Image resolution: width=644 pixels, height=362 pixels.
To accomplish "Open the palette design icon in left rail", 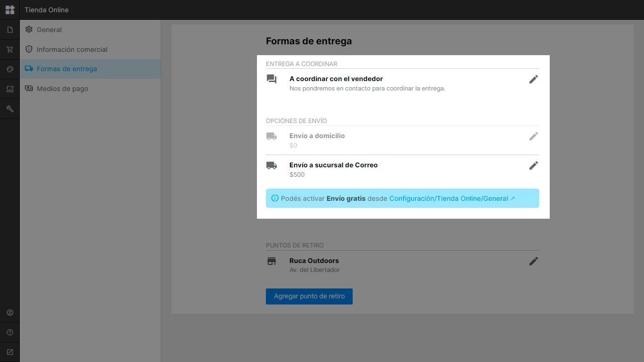I will click(x=10, y=69).
